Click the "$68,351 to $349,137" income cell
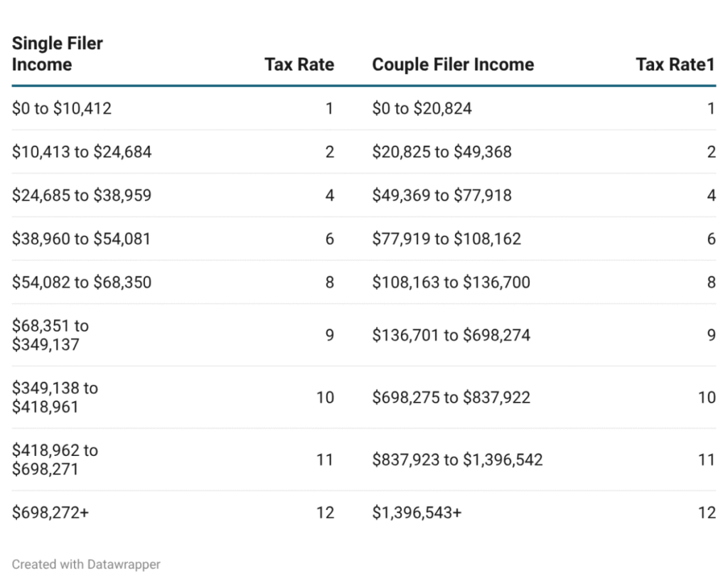Screen dimensions: 728x584 tap(50, 335)
